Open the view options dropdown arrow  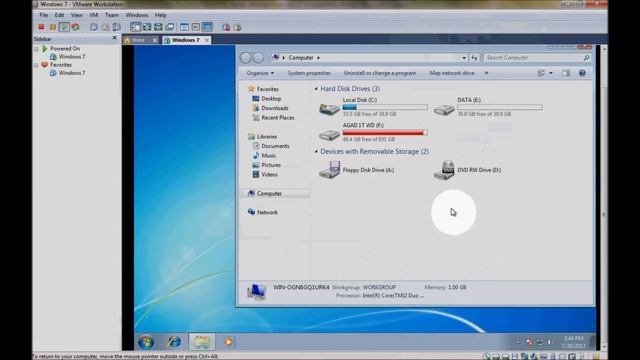[551, 73]
